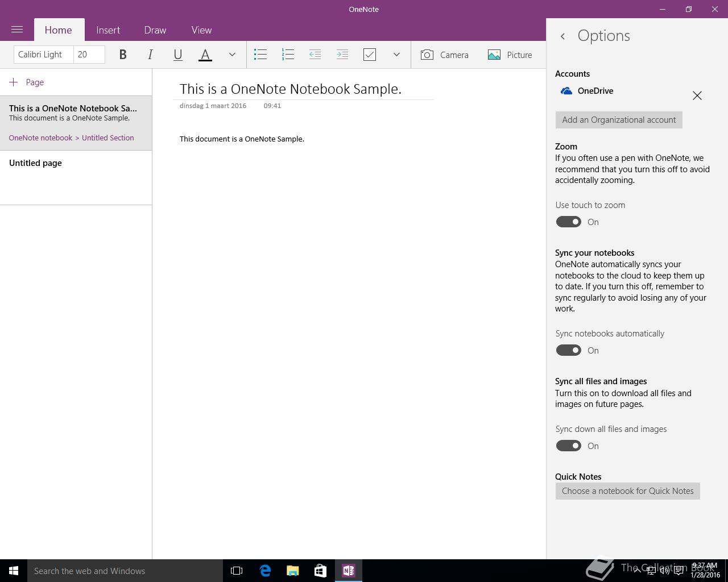Viewport: 728px width, 582px height.
Task: Open Task View on the taskbar
Action: [x=237, y=571]
